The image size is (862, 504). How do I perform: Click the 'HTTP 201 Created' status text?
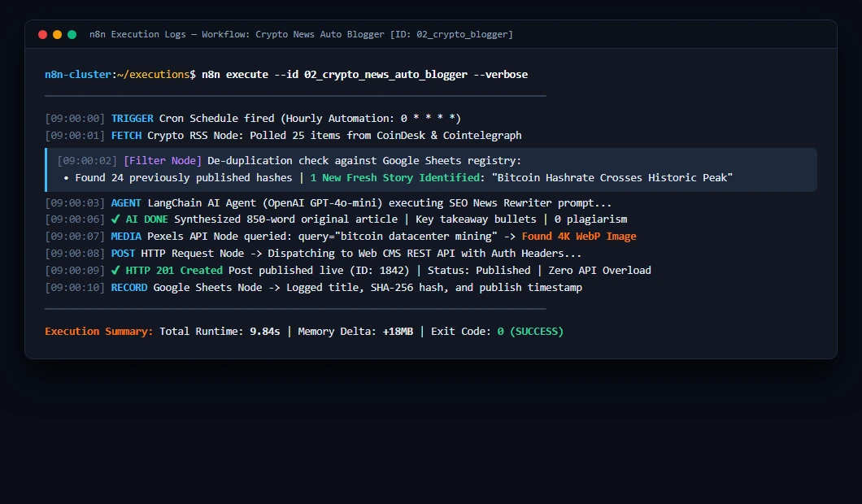174,270
